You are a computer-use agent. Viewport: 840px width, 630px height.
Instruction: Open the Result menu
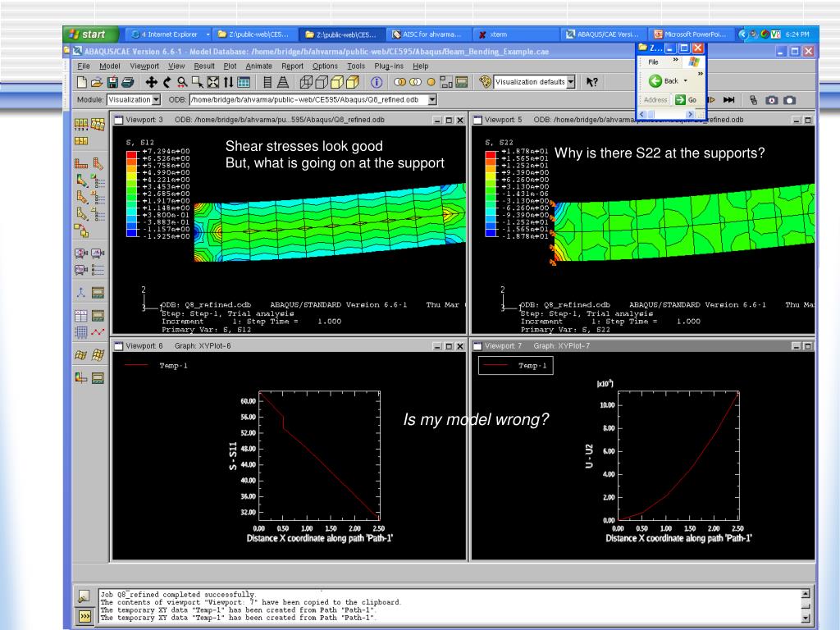point(204,66)
